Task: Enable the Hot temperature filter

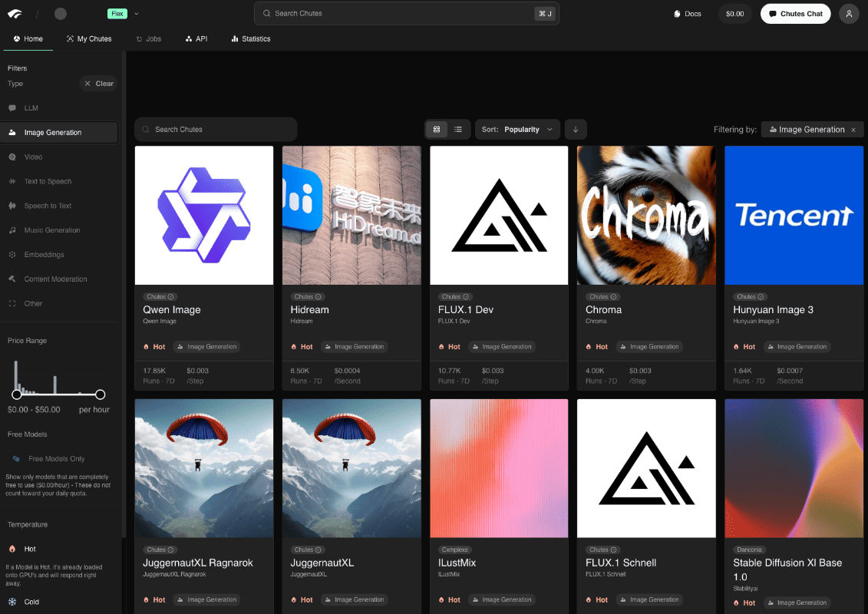Action: pos(29,550)
